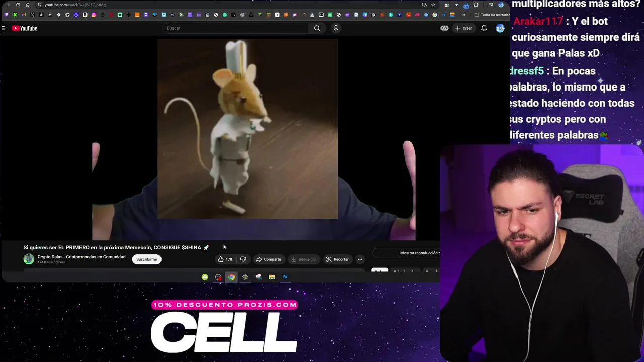Bookmark this page with the star icon
This screenshot has width=644, height=362.
[x=433, y=5]
